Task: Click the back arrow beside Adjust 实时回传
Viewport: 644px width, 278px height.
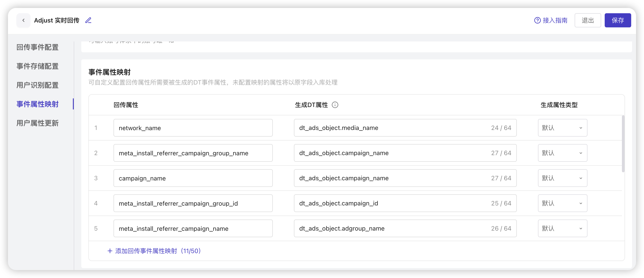Action: pos(23,20)
